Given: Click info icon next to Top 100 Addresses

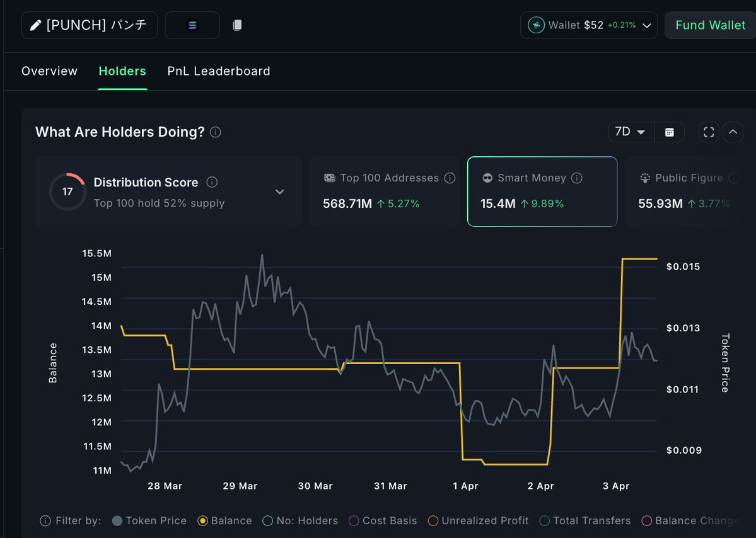Looking at the screenshot, I should [x=450, y=178].
